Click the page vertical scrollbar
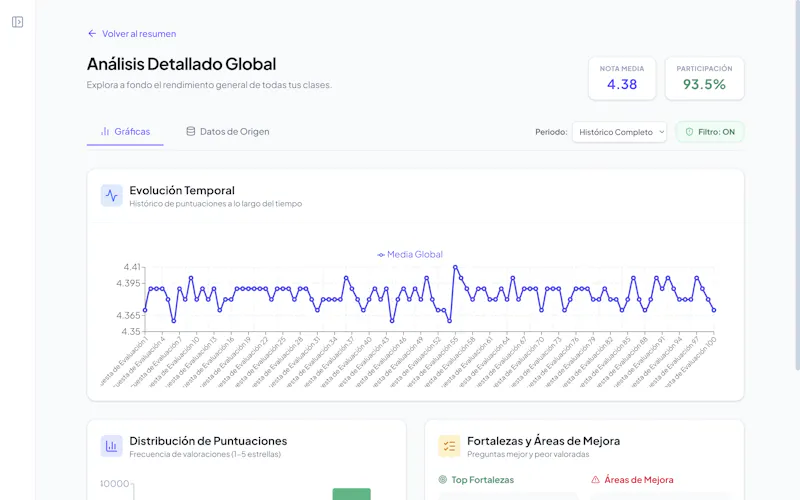 (797, 184)
